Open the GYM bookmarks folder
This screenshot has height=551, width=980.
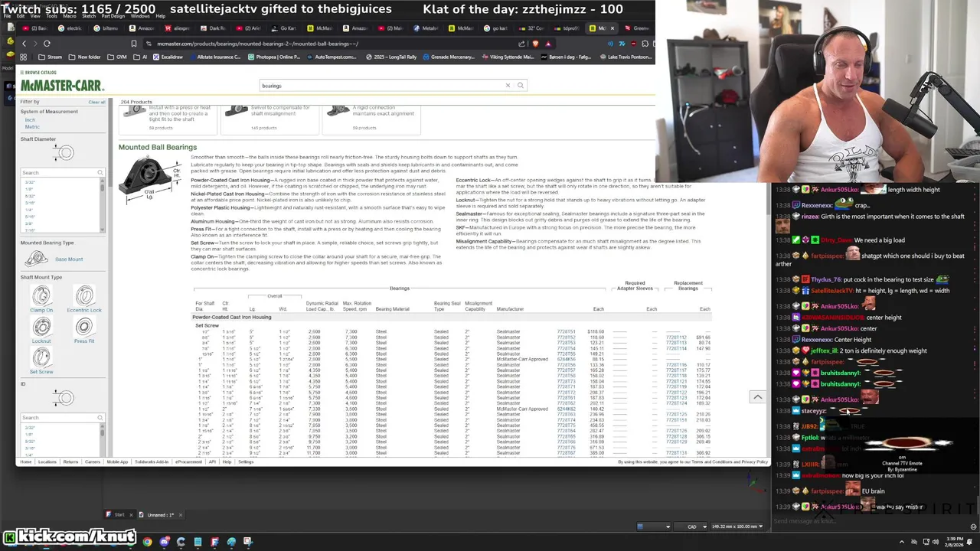[117, 57]
